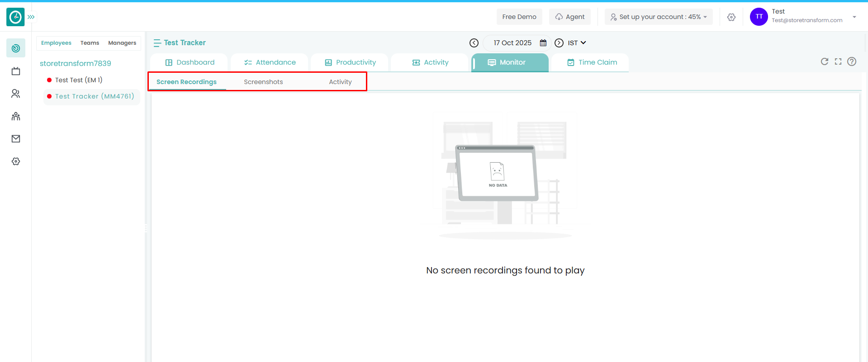Select the Screenshots sub-tab

click(x=263, y=82)
